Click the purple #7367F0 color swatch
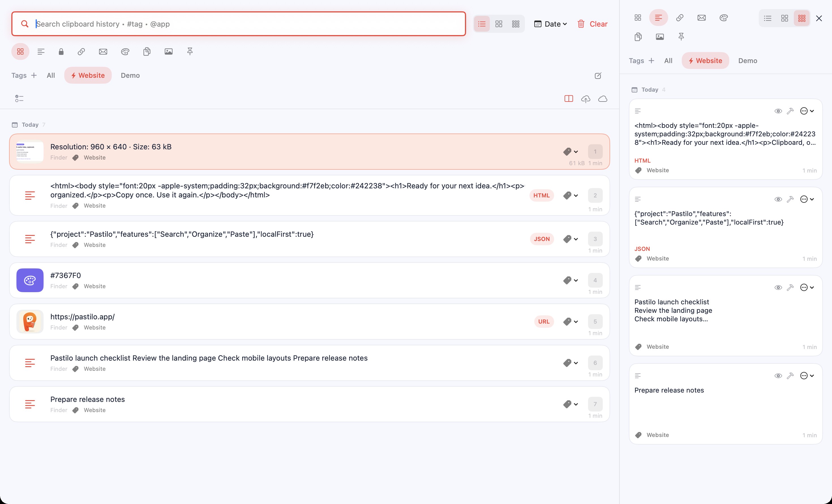Image resolution: width=832 pixels, height=504 pixels. coord(30,280)
